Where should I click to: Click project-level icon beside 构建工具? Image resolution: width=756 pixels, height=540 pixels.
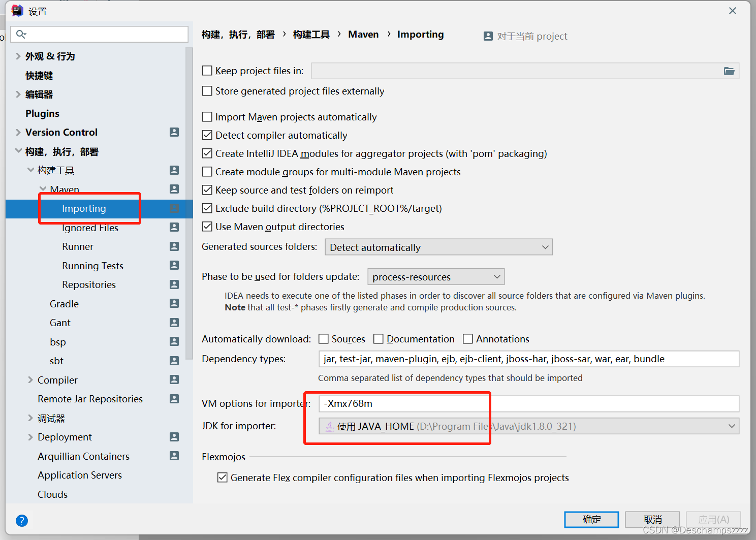click(174, 170)
